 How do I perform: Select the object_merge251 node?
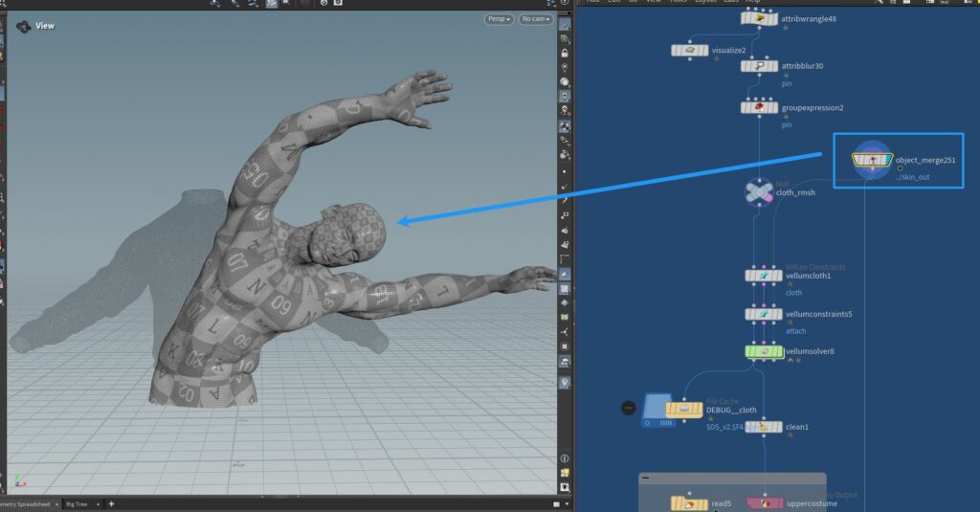tap(873, 159)
